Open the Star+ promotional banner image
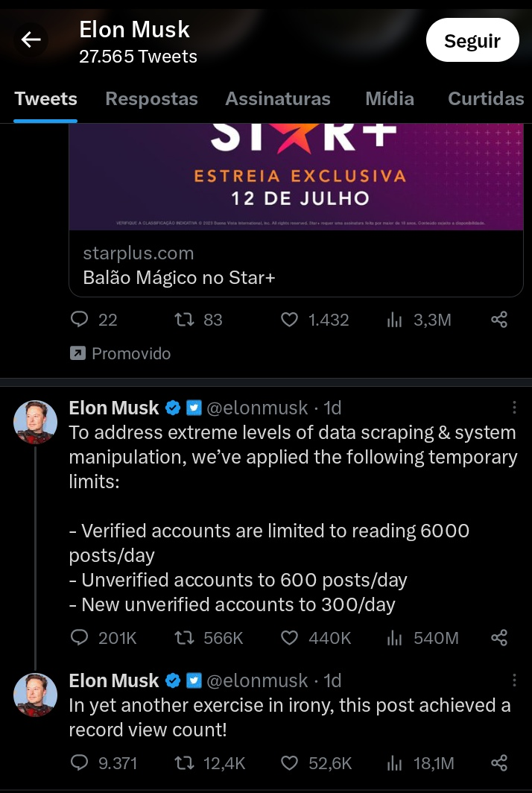This screenshot has height=793, width=532. [x=296, y=177]
